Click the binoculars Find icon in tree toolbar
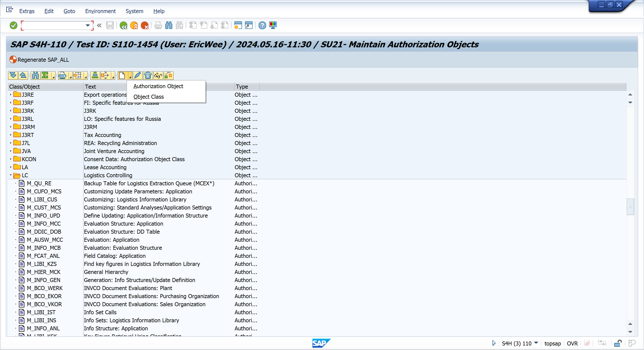644x350 pixels. point(35,75)
